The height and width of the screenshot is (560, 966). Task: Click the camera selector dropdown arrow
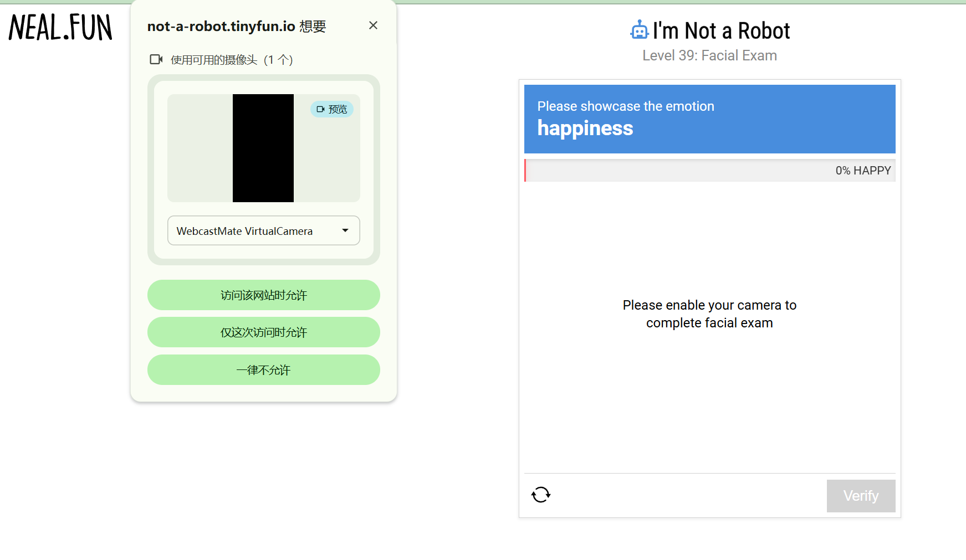coord(345,230)
